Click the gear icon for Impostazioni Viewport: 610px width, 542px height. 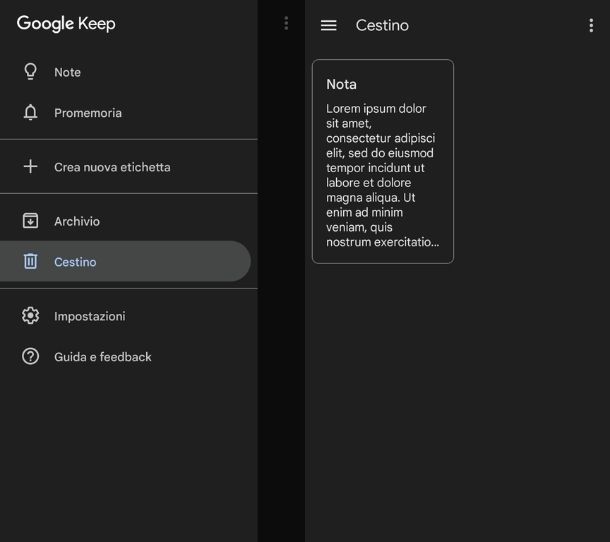pos(30,316)
